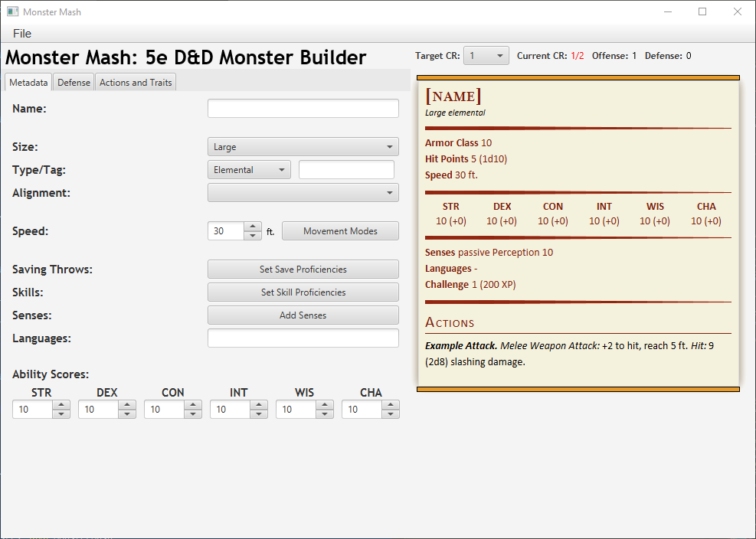Increase the DEX ability score

[x=127, y=405]
